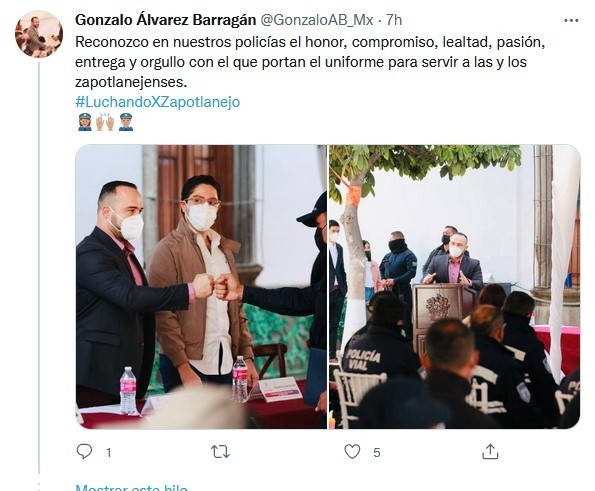Screen dimensions: 595x491
Task: Click the like count number 5
Action: coord(376,452)
